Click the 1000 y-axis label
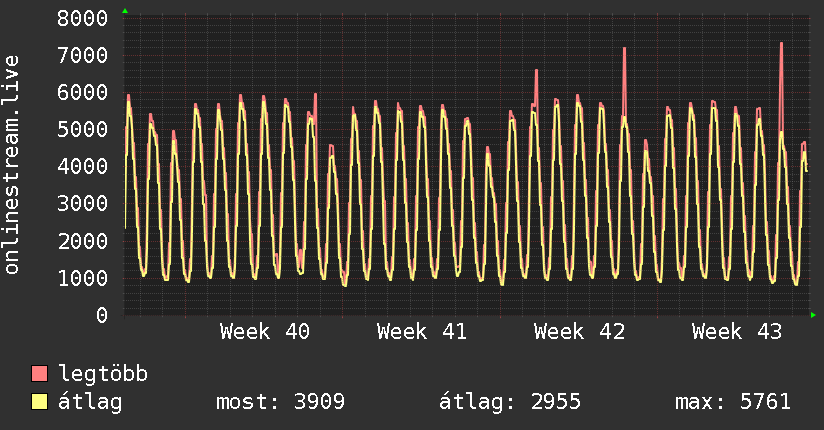 click(83, 278)
